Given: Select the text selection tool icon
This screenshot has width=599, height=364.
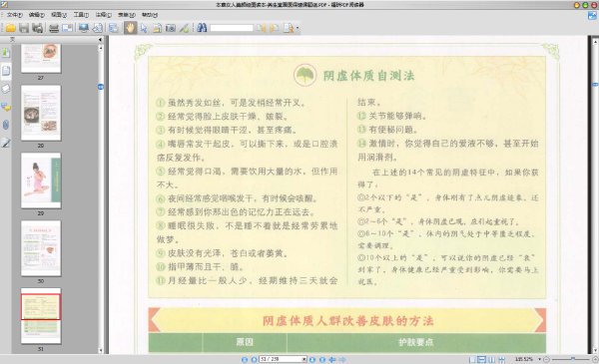Looking at the screenshot, I should click(157, 28).
